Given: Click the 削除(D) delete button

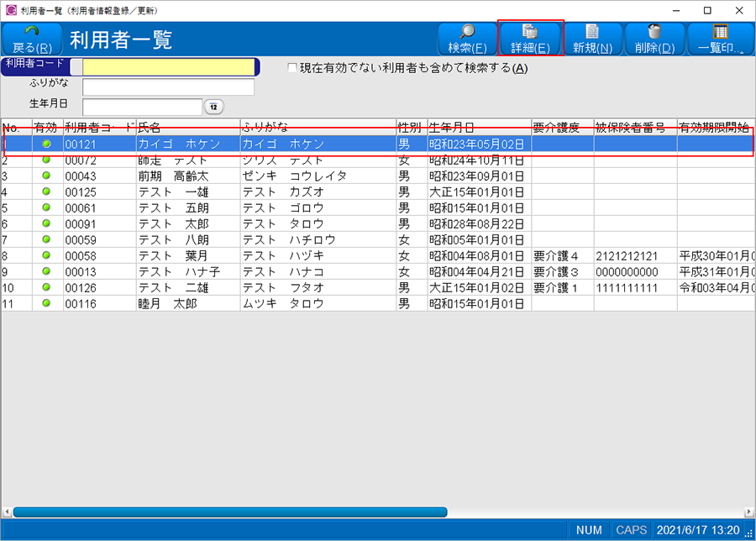Looking at the screenshot, I should [x=655, y=39].
